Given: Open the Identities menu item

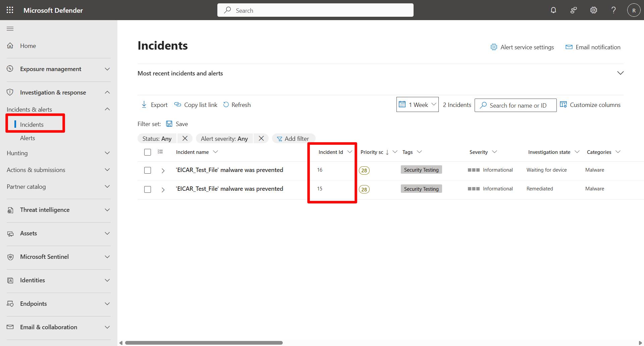Looking at the screenshot, I should pyautogui.click(x=33, y=280).
